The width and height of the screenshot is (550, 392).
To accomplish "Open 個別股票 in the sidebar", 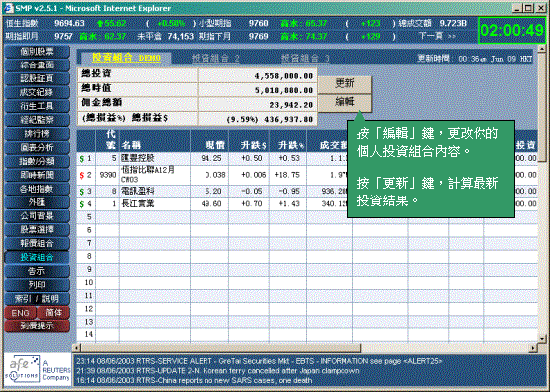I will pyautogui.click(x=37, y=52).
